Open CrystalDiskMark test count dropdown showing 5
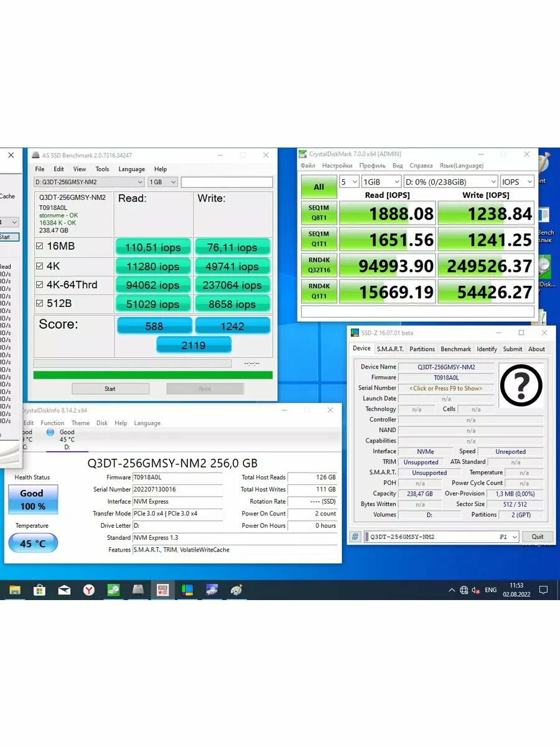The height and width of the screenshot is (747, 560). (349, 182)
